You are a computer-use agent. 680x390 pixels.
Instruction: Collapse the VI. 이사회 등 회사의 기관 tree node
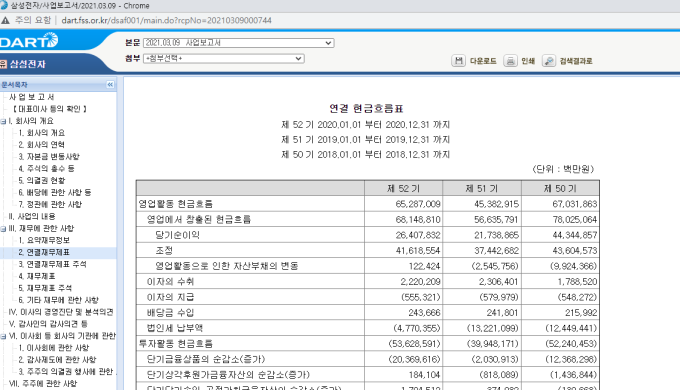click(x=3, y=337)
